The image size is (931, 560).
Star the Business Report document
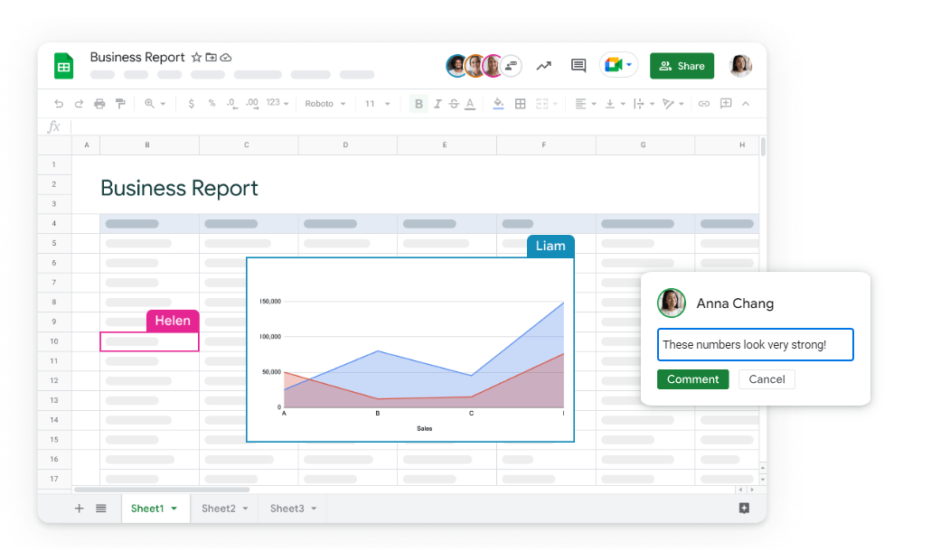[196, 58]
